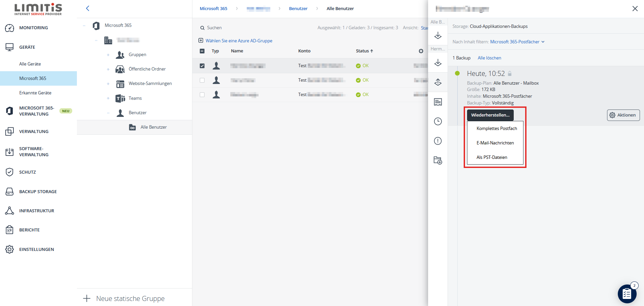Image resolution: width=644 pixels, height=306 pixels.
Task: Open the Aktionen menu
Action: click(624, 115)
